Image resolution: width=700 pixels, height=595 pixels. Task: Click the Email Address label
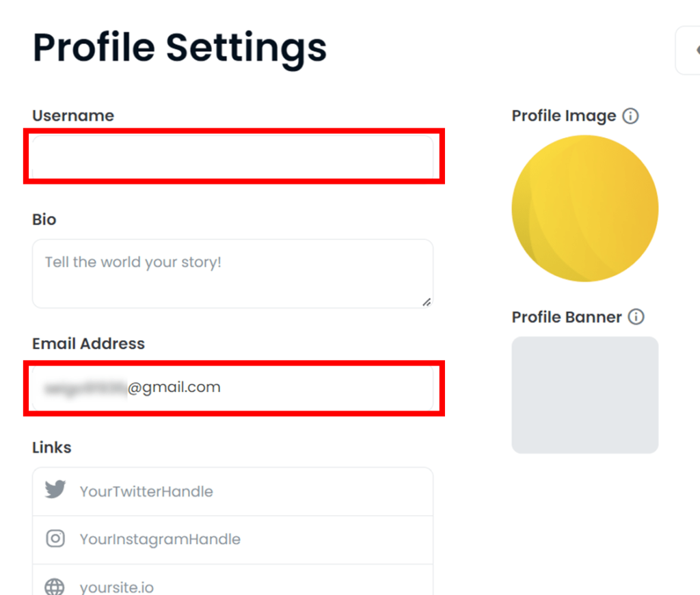(88, 344)
